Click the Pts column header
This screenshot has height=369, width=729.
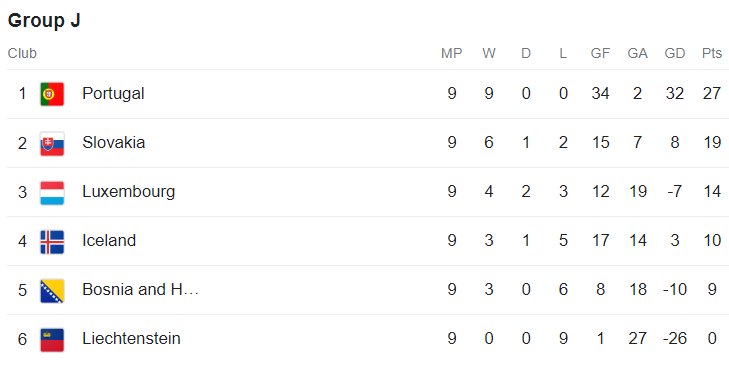click(712, 53)
